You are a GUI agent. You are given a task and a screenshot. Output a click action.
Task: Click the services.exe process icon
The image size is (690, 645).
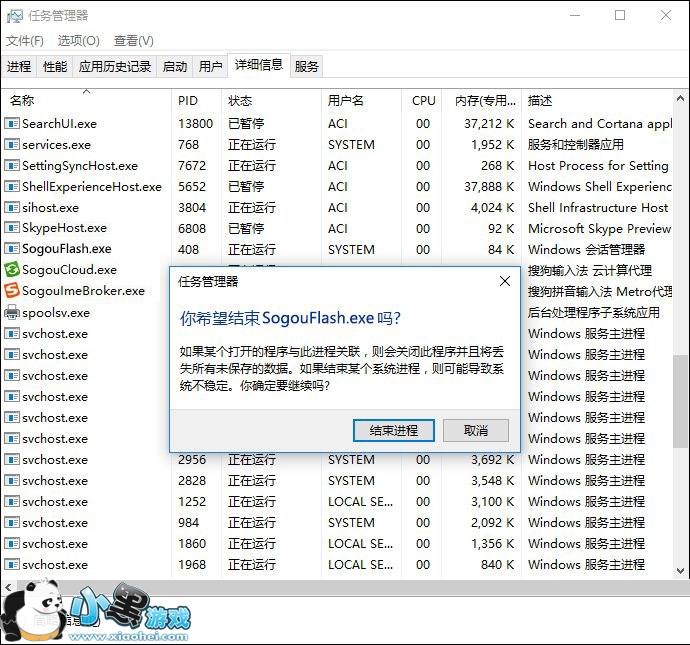coord(12,145)
